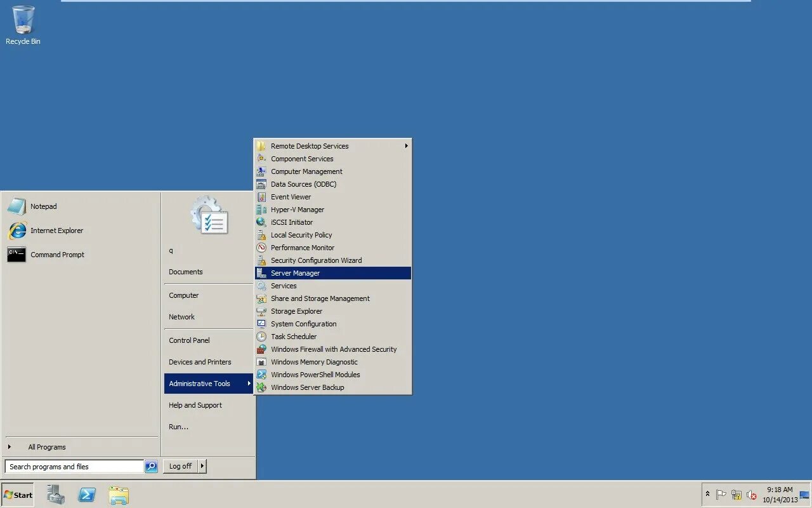Click the Component Services icon
The image size is (812, 508).
coord(261,159)
